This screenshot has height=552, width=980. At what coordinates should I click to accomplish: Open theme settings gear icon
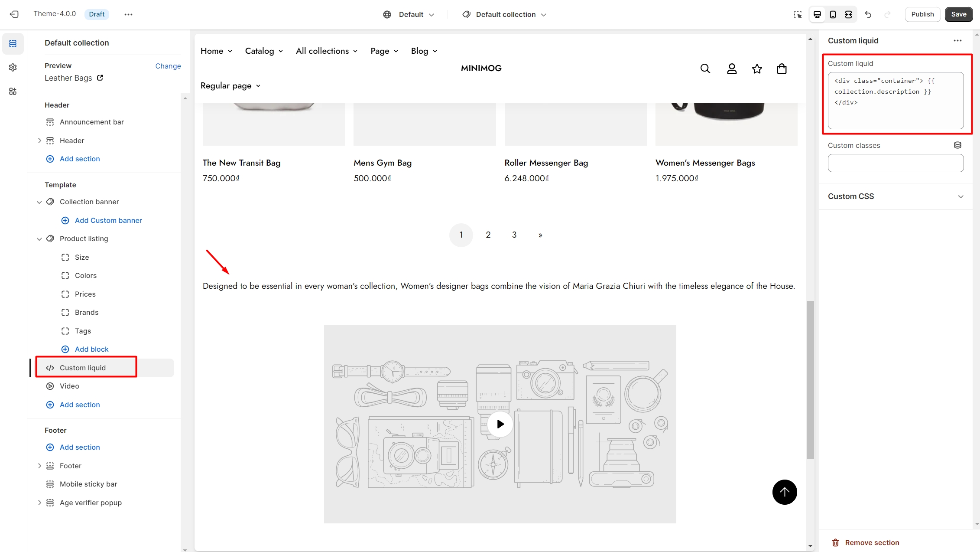coord(13,67)
